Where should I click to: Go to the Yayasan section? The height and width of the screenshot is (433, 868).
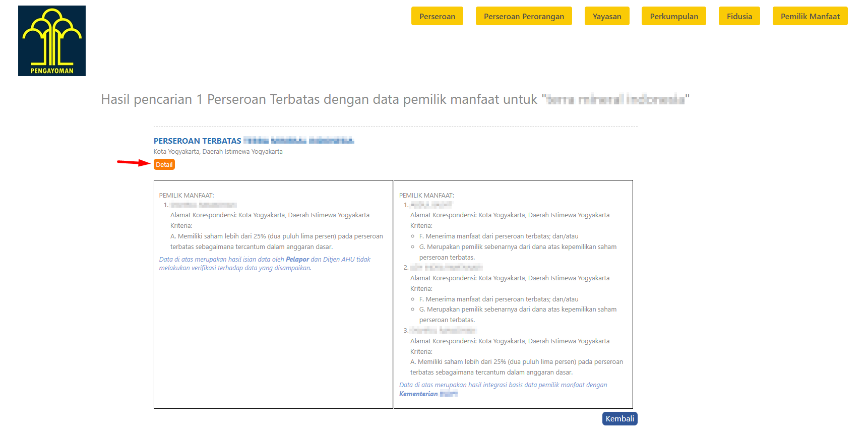point(607,16)
